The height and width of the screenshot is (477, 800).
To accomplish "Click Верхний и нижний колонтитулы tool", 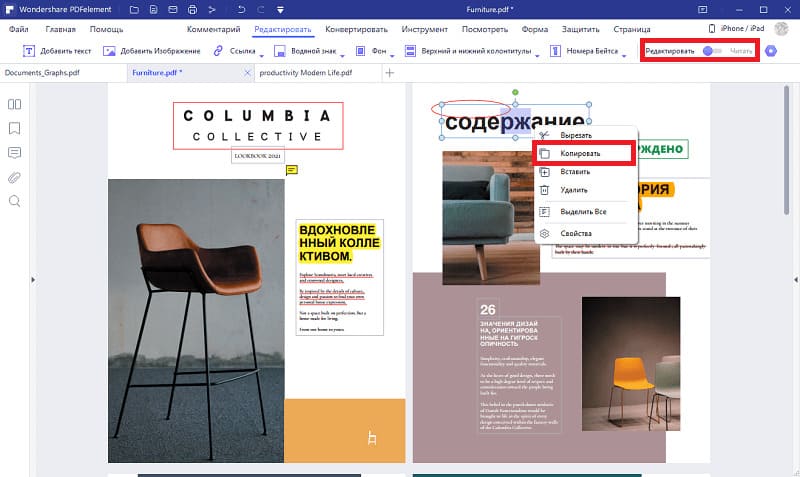I will 468,51.
